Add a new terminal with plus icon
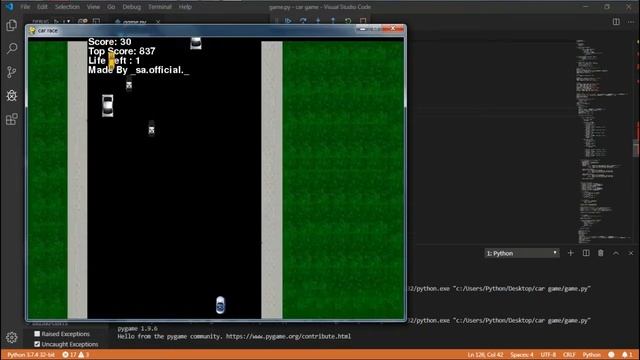The height and width of the screenshot is (360, 640). [571, 253]
